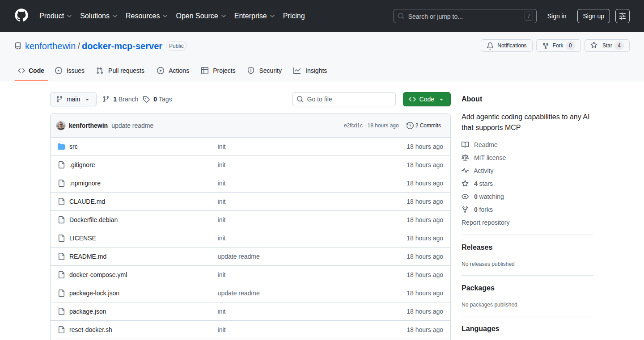
Task: Click the repository book icon beside kenforthewin
Action: (18, 46)
